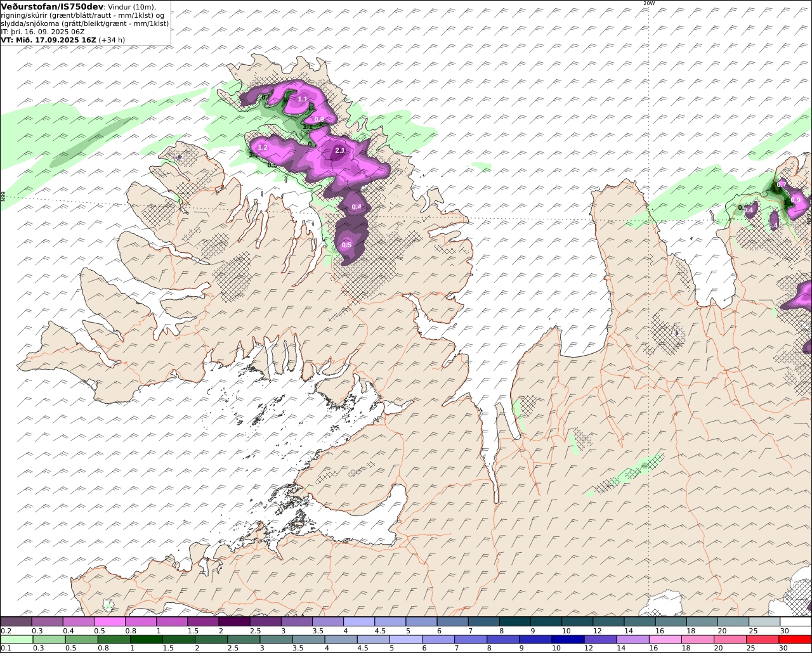Image resolution: width=812 pixels, height=653 pixels.
Task: Click the bright pink upper legend swatch at 0.5
Action: point(110,622)
